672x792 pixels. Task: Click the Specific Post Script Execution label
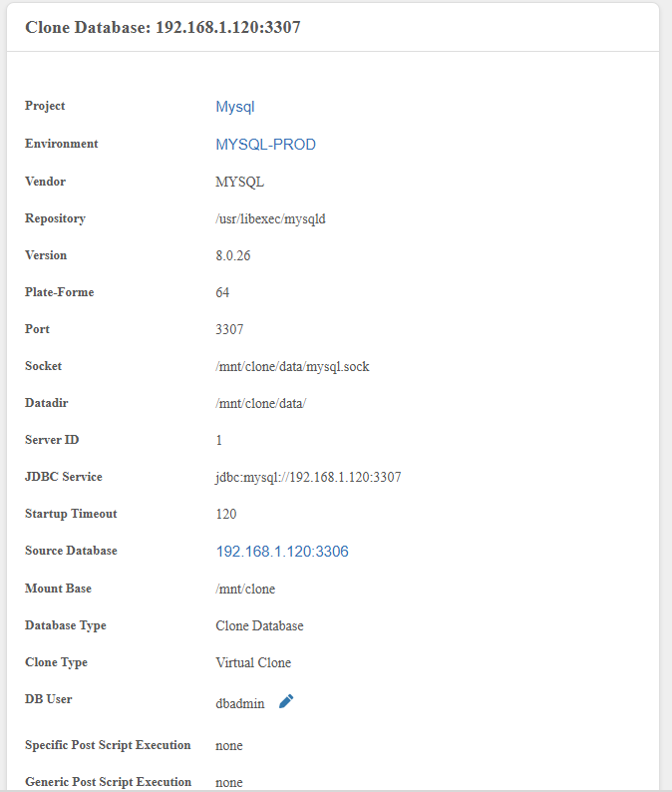(108, 745)
